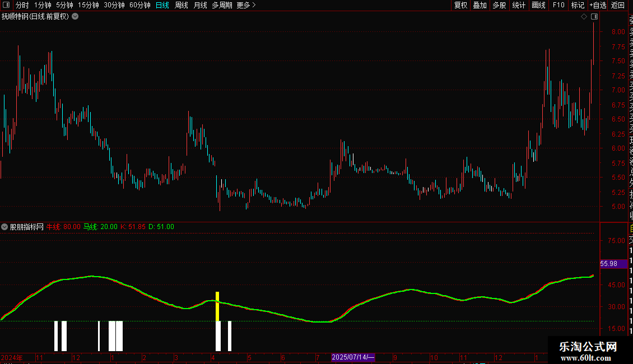Click the D: 51.00 indicator value
The height and width of the screenshot is (364, 633).
(x=161, y=227)
